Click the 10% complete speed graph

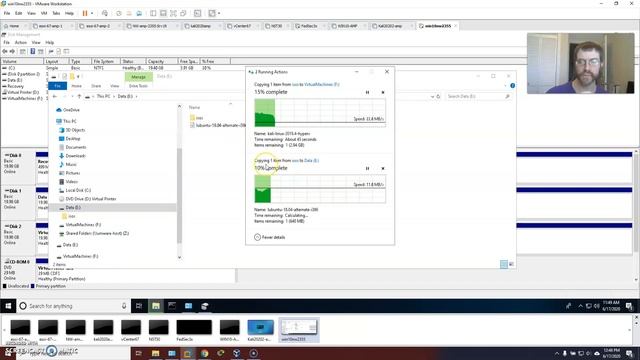pos(320,189)
